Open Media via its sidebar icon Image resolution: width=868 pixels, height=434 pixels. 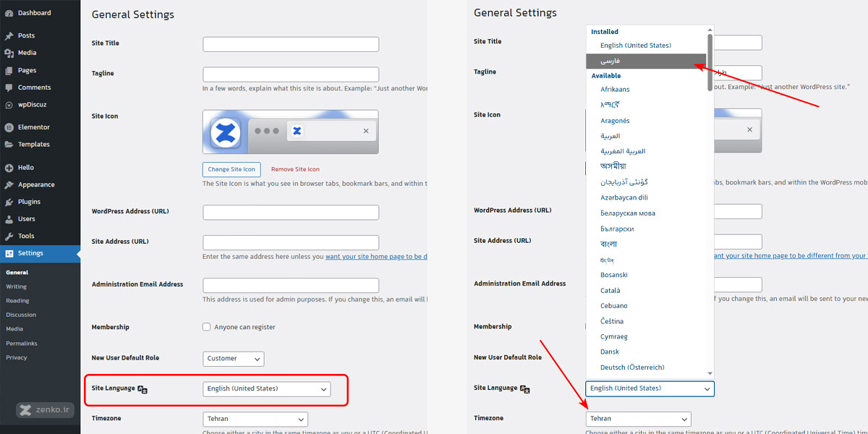[9, 53]
